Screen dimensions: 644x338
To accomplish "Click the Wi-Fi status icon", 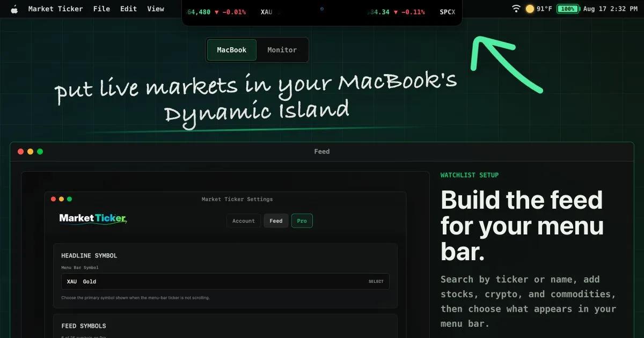I will (516, 9).
